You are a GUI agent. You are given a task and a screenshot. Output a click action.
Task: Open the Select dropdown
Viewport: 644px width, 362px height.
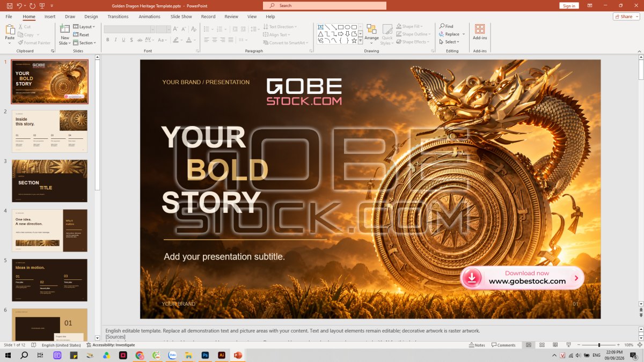coord(448,42)
